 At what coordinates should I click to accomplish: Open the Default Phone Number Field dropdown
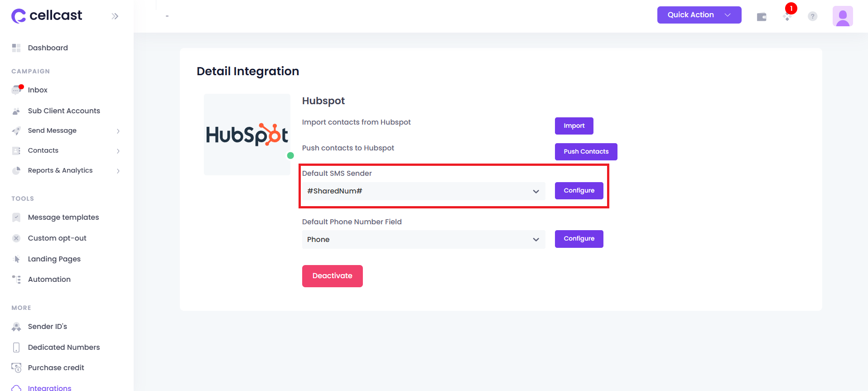424,239
